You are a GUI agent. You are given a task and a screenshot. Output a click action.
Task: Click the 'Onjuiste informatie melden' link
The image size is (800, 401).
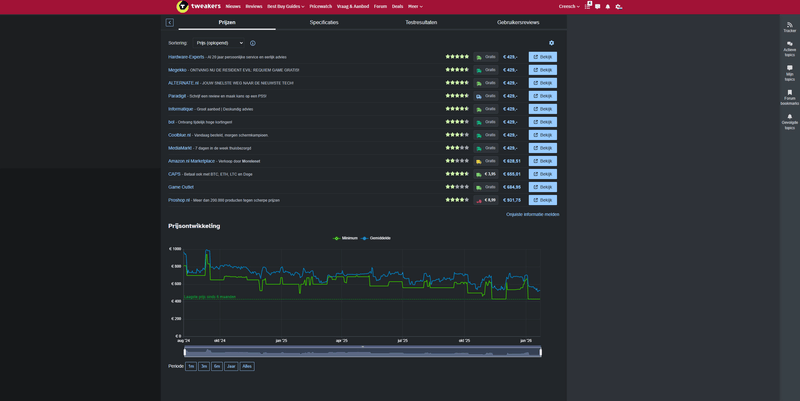(533, 214)
